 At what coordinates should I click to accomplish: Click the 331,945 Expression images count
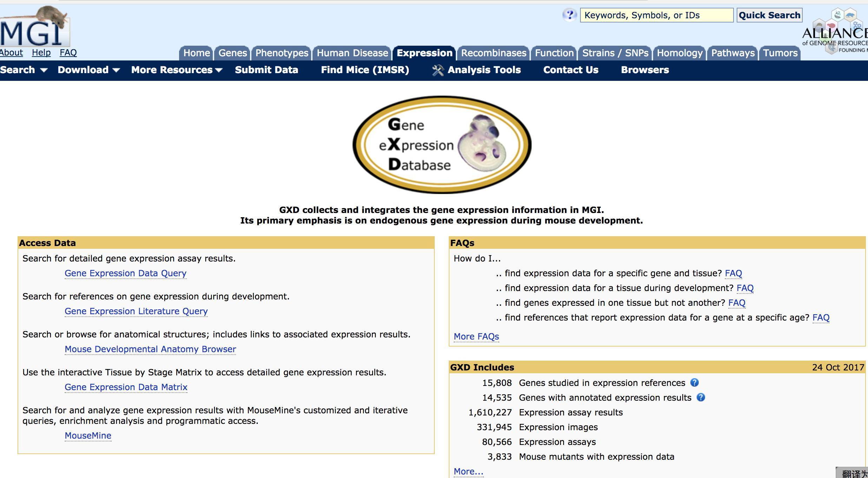(494, 427)
